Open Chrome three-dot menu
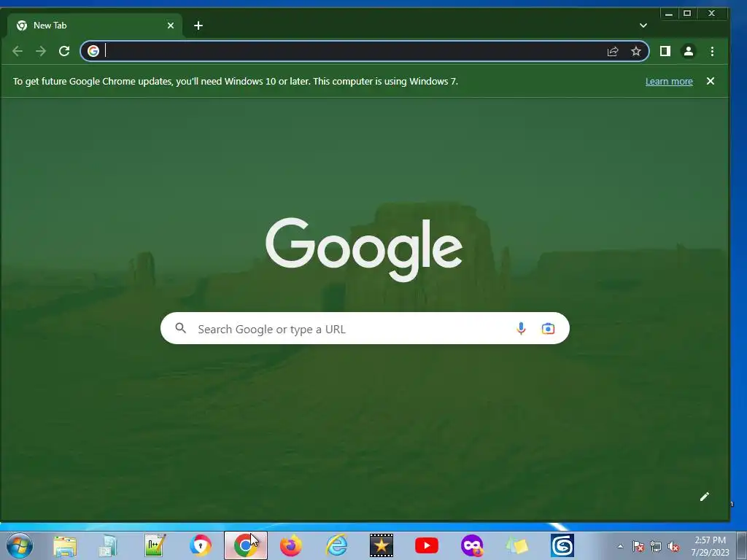 coord(712,52)
